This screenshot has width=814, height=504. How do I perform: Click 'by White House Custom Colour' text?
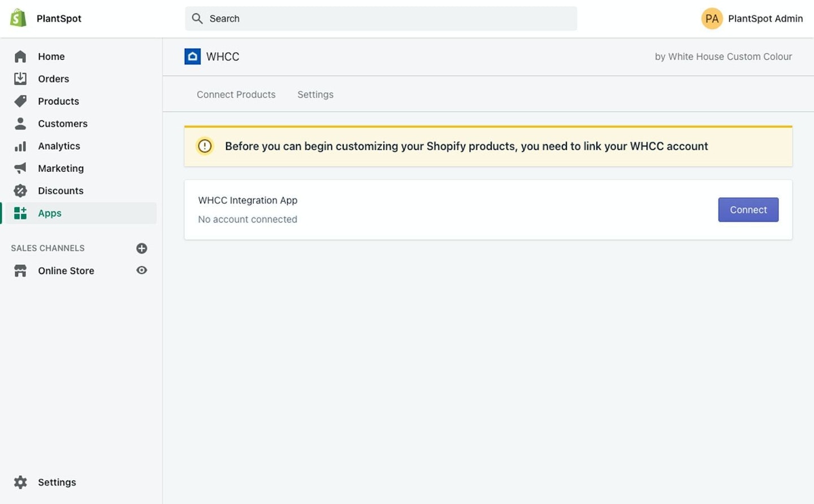point(724,57)
